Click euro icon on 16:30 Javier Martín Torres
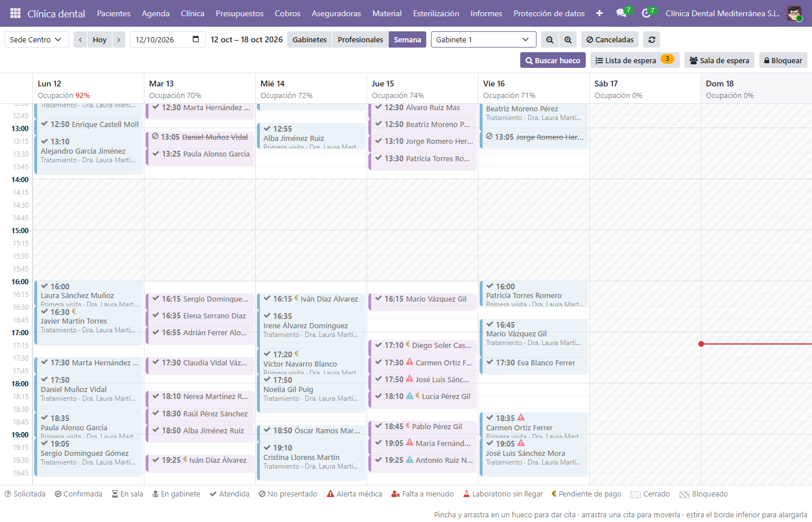812x522 pixels. coord(74,311)
